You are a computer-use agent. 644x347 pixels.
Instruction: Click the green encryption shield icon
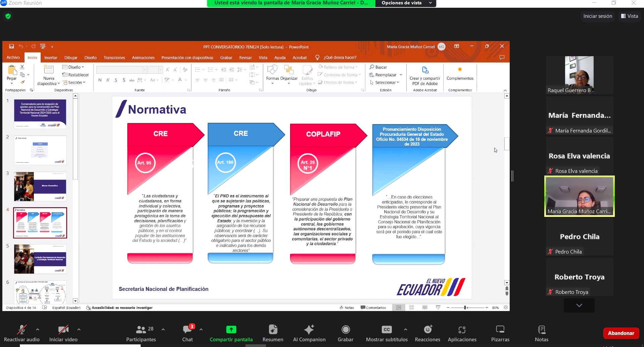(x=8, y=16)
